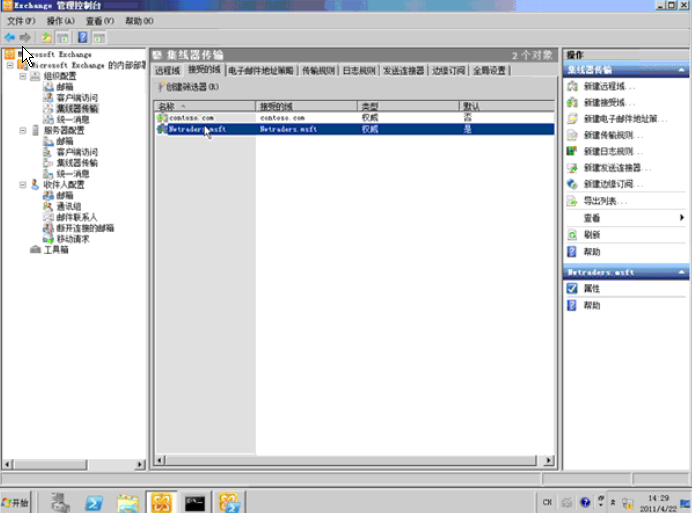Click the Forward arrow toolbar icon
Screen dimensions: 692x513
[x=25, y=38]
